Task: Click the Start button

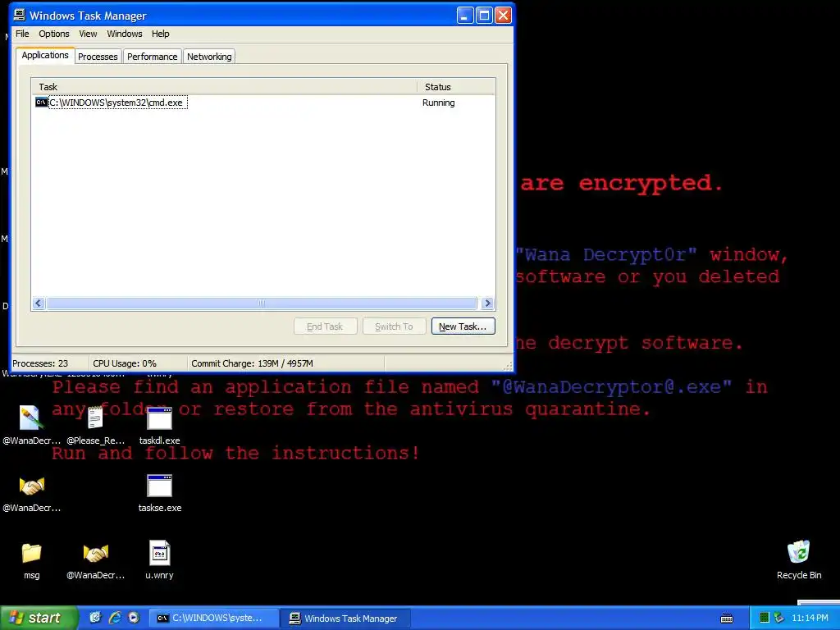Action: pos(38,618)
